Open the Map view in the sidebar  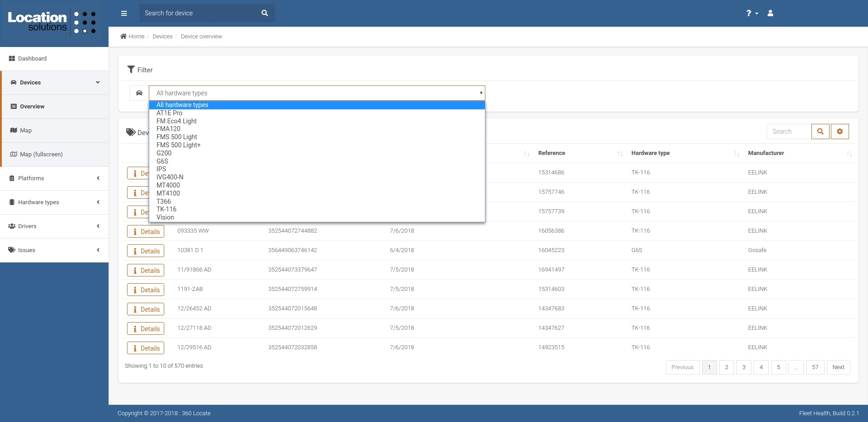[x=26, y=130]
